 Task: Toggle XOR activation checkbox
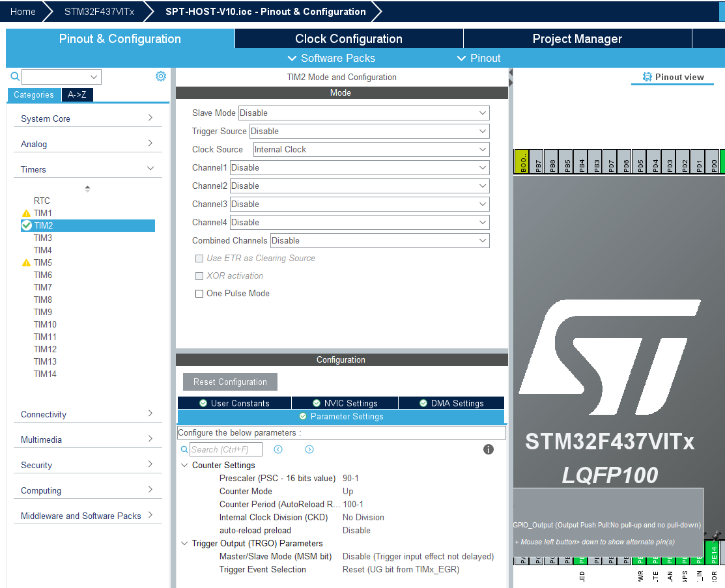199,276
